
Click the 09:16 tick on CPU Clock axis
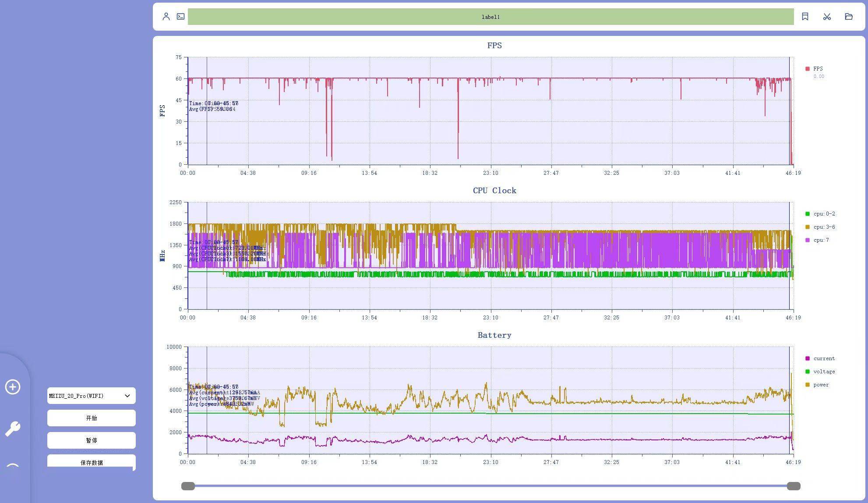[x=309, y=318]
